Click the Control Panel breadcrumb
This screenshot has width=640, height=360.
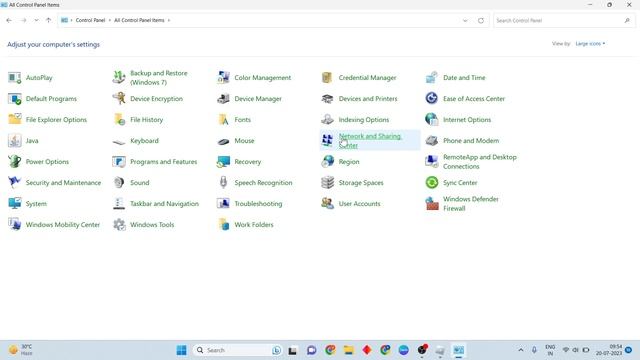pos(90,20)
